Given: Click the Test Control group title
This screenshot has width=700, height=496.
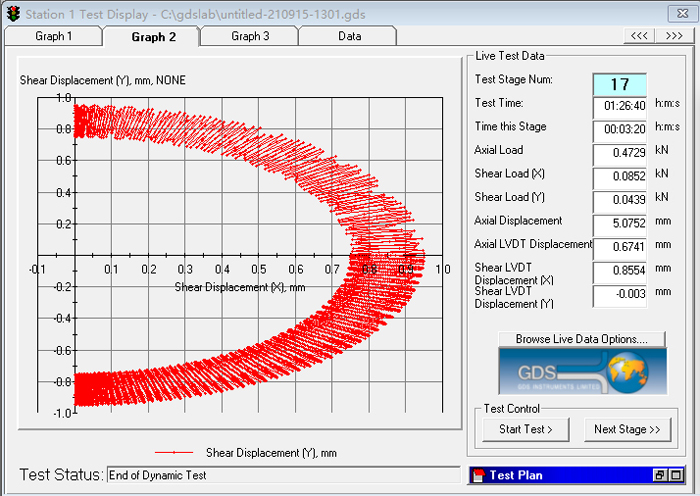Looking at the screenshot, I should [512, 408].
